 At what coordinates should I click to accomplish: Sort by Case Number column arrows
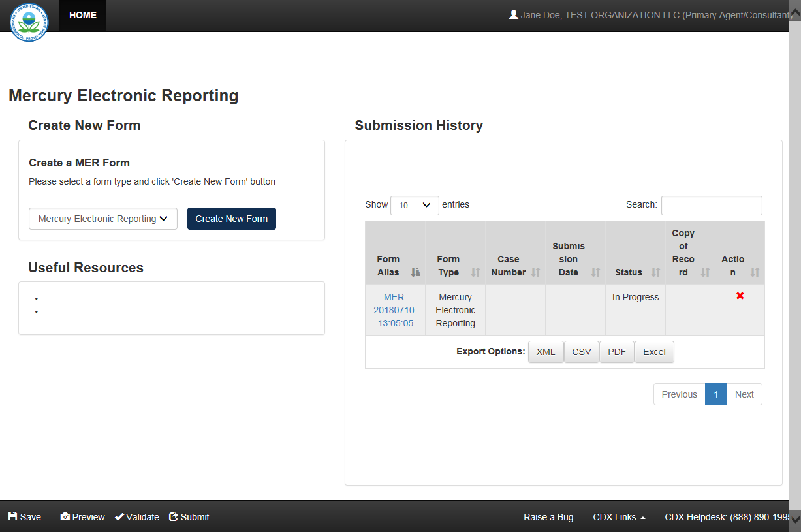point(535,272)
